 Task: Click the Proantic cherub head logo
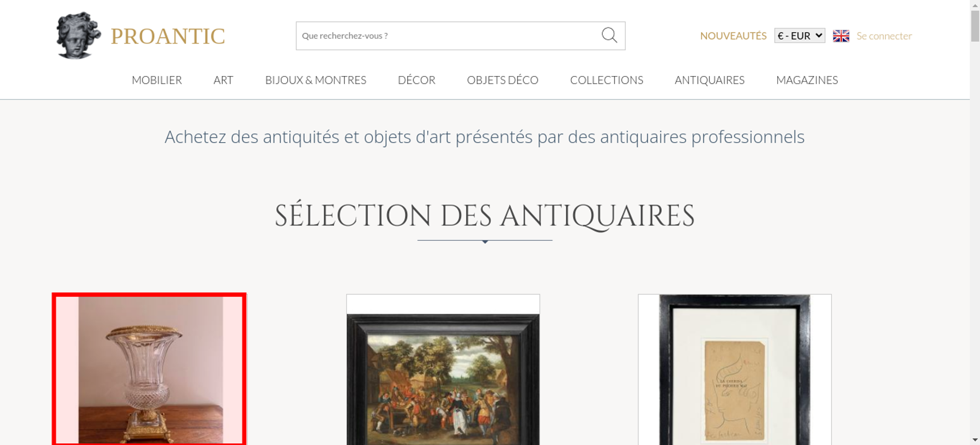78,36
